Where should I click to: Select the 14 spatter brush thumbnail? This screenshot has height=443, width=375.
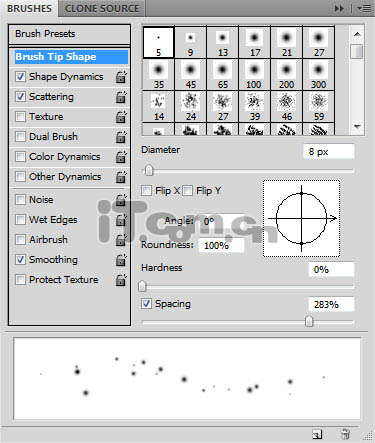tap(159, 107)
